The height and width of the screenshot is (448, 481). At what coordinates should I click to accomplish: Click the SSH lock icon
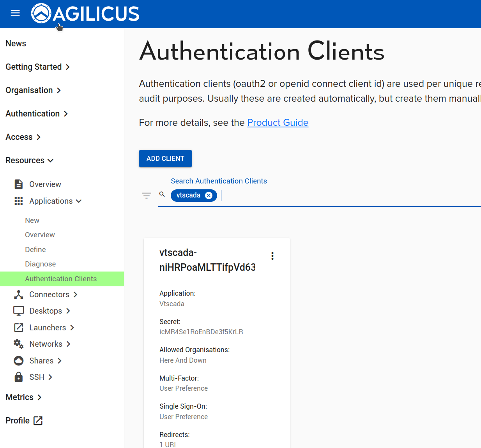click(18, 377)
